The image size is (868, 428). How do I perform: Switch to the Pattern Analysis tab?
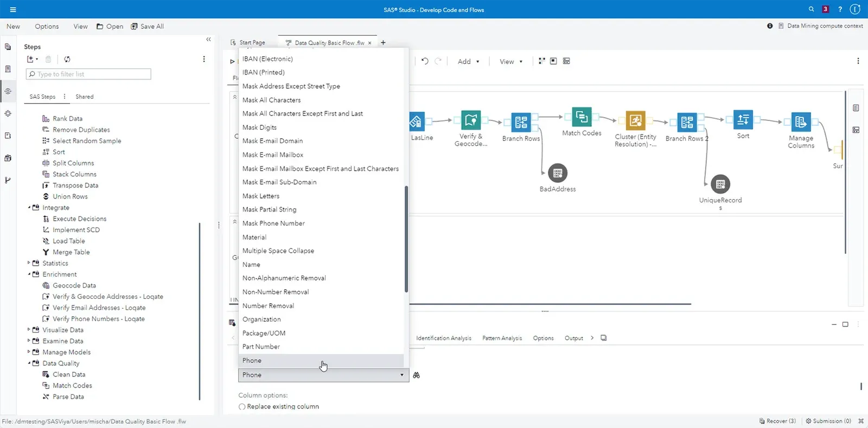502,338
